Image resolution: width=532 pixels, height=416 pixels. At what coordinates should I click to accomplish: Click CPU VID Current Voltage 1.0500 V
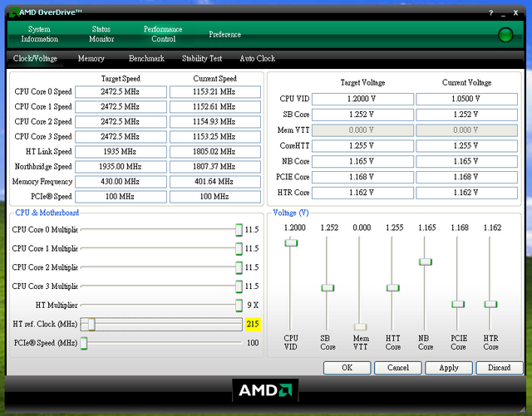466,99
